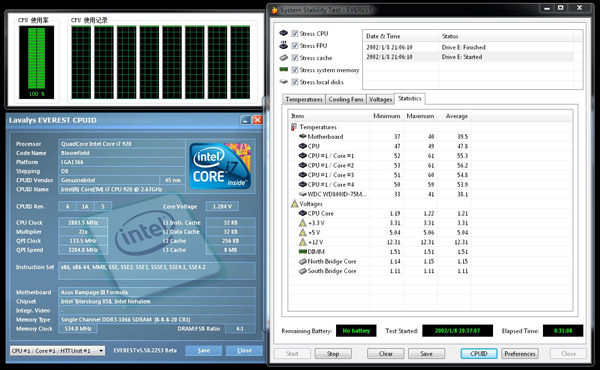Click the Close button in stability test bottom row
The height and width of the screenshot is (370, 600).
click(x=568, y=354)
